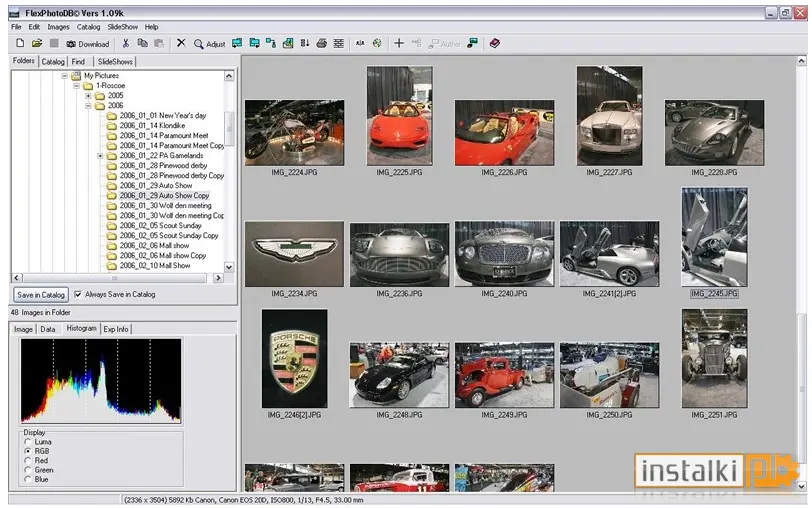Expand the 2006_01_22 PA Gamelands node
The width and height of the screenshot is (812, 508).
click(100, 156)
